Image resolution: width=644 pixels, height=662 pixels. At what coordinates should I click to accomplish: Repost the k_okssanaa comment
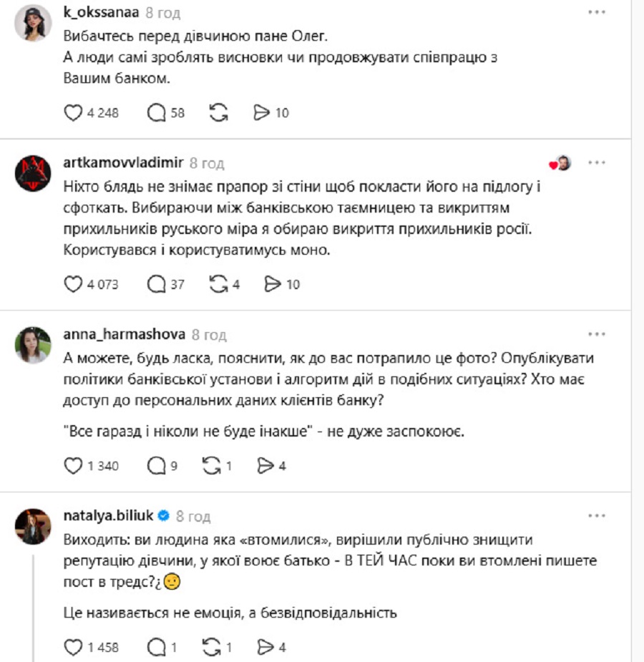pyautogui.click(x=219, y=112)
